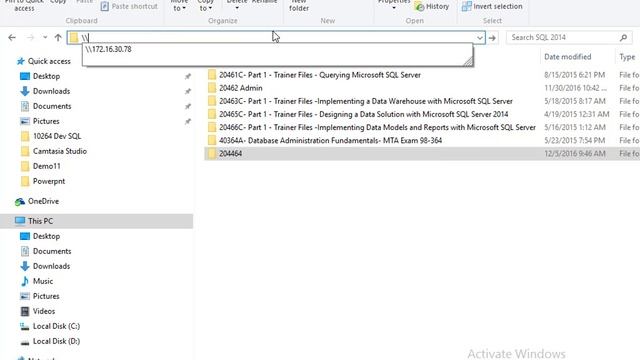Open Quick access in navigation pane
The width and height of the screenshot is (640, 360).
coord(49,61)
